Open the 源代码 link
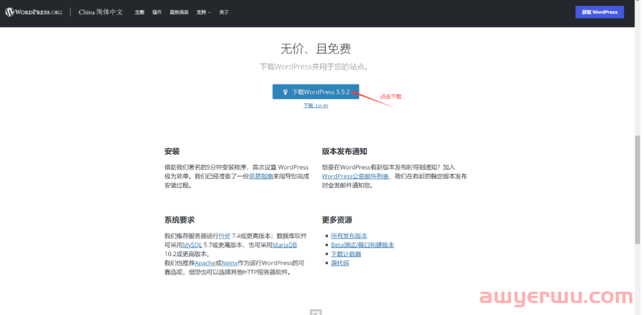Viewport: 644px width, 315px height. [x=340, y=263]
